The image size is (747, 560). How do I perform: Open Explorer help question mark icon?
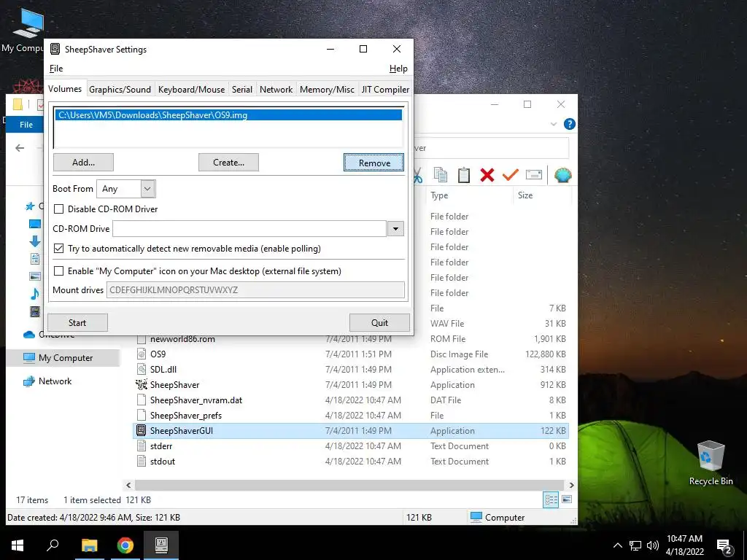click(569, 124)
